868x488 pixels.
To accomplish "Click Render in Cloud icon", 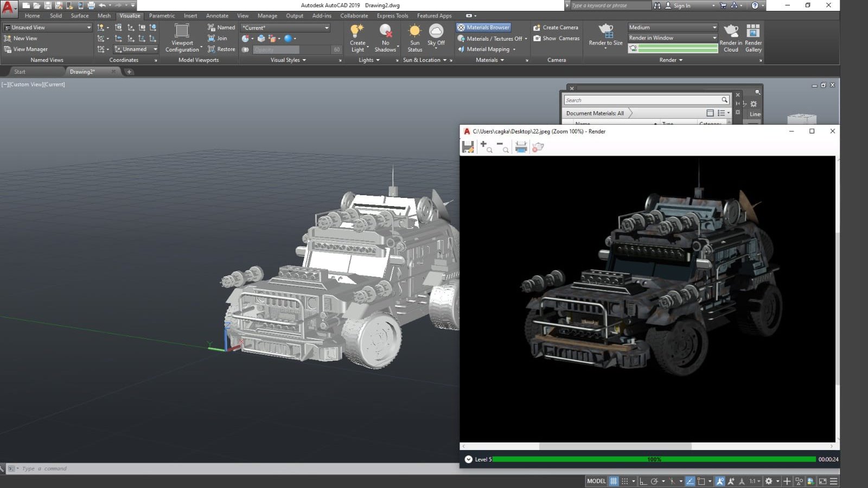I will [x=731, y=31].
